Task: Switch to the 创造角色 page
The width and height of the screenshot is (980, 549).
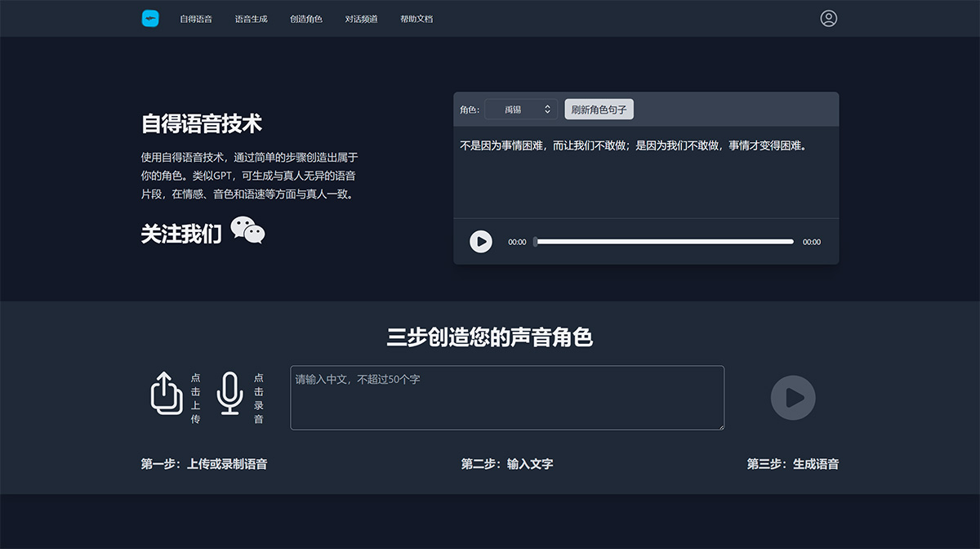Action: tap(305, 18)
